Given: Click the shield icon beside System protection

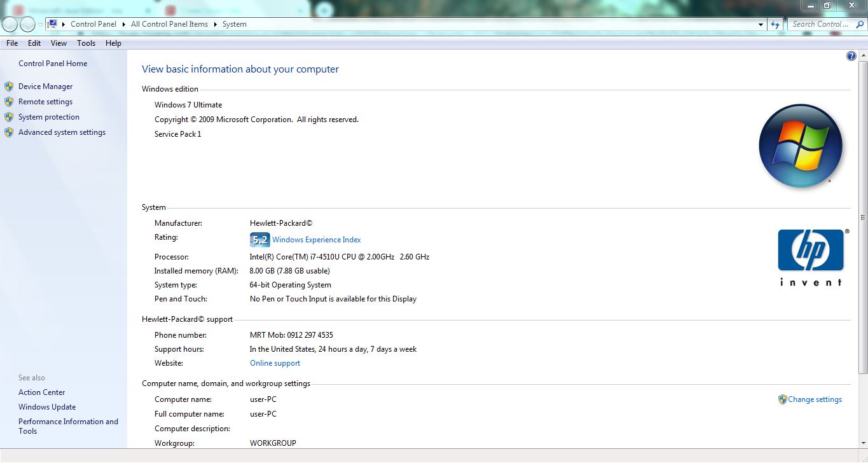Looking at the screenshot, I should coord(9,117).
